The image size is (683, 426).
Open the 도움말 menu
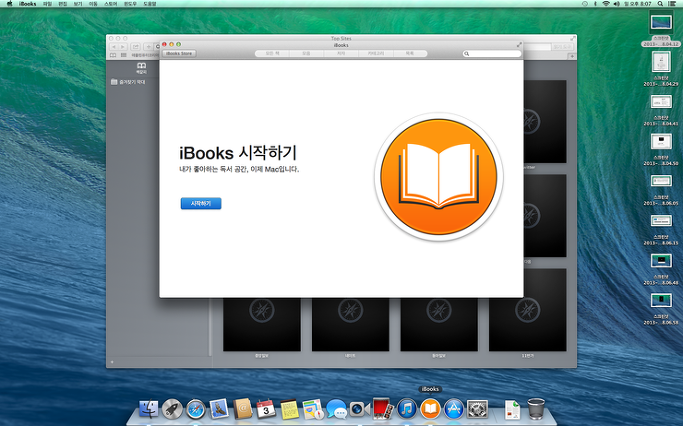pos(149,3)
